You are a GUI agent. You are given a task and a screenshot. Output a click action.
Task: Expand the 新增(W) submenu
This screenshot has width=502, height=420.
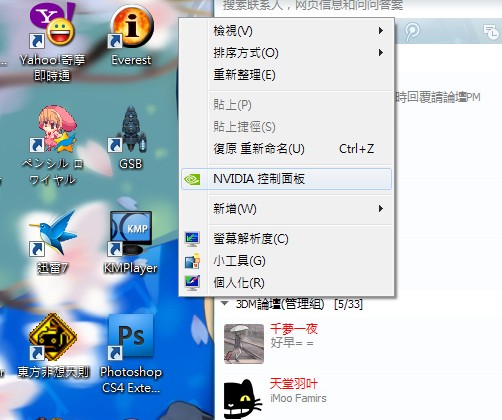(x=286, y=209)
